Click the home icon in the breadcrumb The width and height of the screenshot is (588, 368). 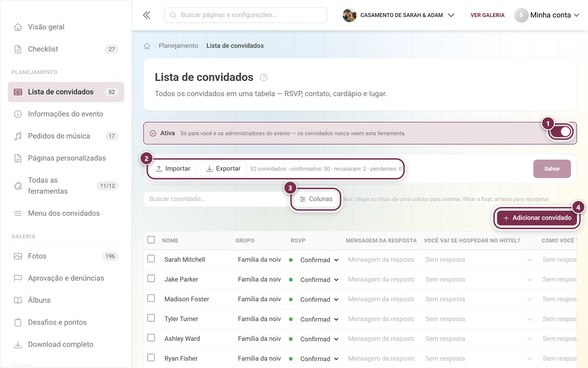[x=147, y=46]
